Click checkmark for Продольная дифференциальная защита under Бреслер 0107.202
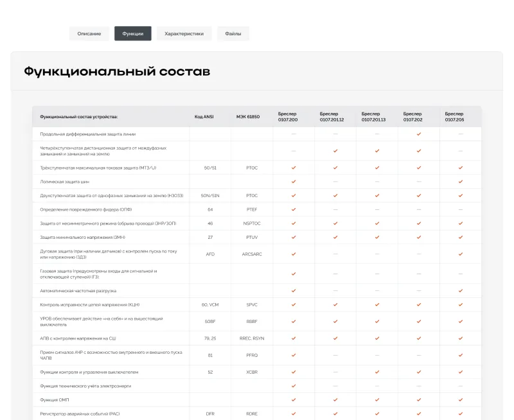The height and width of the screenshot is (420, 514). [x=420, y=134]
